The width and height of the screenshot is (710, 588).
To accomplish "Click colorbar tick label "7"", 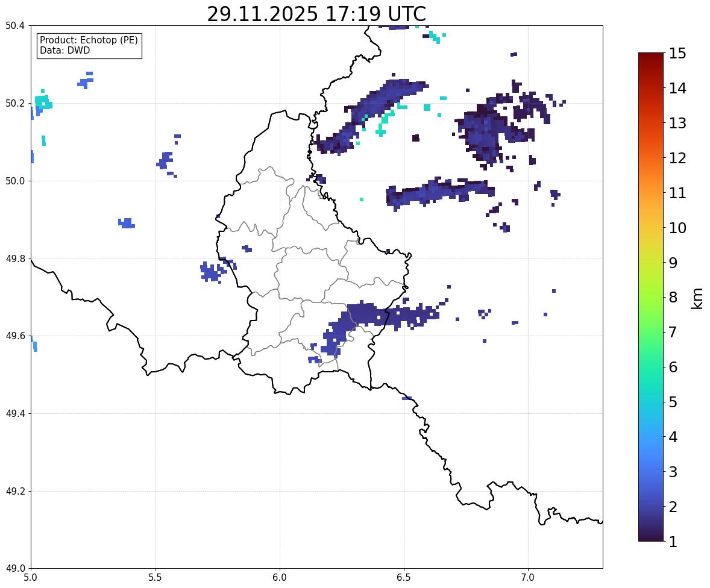I will click(x=673, y=332).
